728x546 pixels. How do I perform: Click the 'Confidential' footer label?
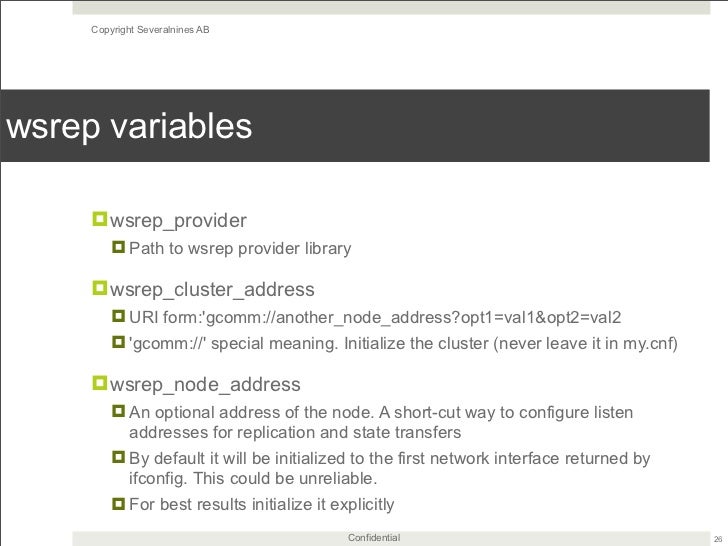click(373, 538)
